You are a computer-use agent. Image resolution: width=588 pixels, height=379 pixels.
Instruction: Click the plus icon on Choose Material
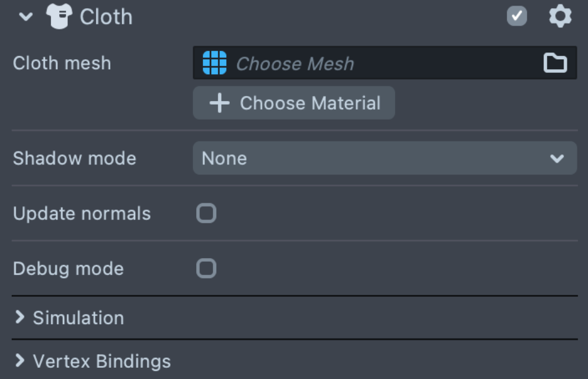pos(219,103)
